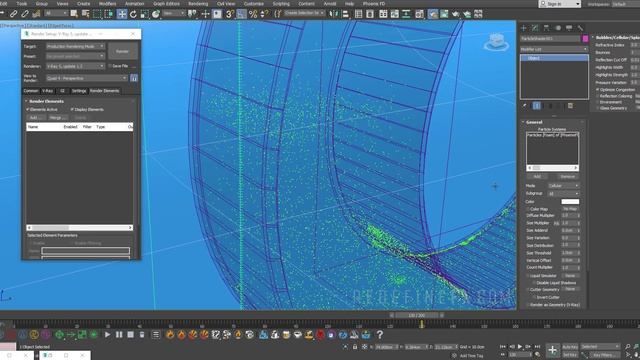Click the Phoenix FD trash delete icon
640x360 pixels.
142,335
